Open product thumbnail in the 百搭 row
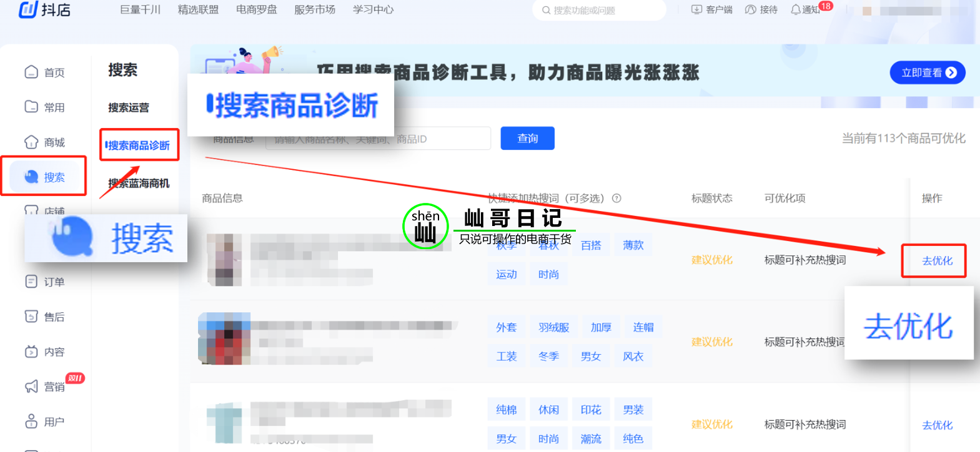Image resolution: width=980 pixels, height=452 pixels. coord(224,260)
